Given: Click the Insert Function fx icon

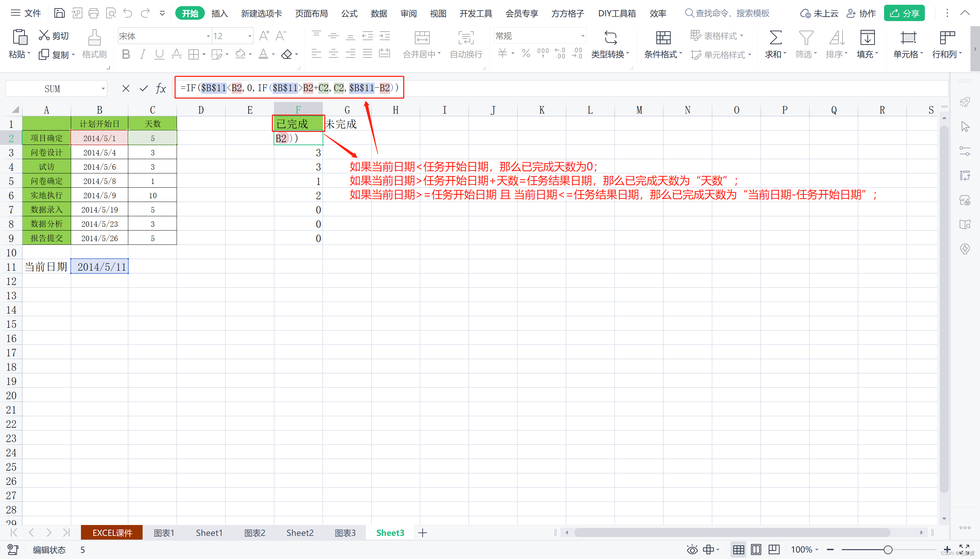Looking at the screenshot, I should point(161,89).
